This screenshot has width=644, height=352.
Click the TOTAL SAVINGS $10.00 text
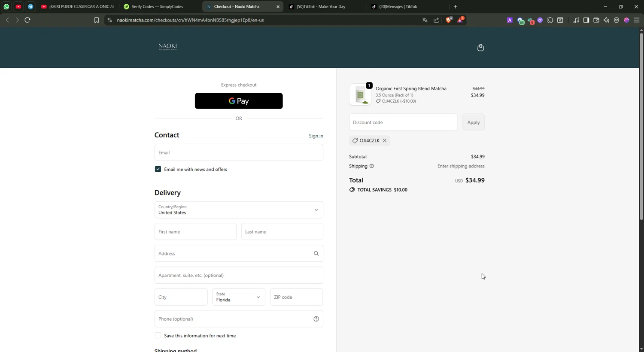(383, 190)
